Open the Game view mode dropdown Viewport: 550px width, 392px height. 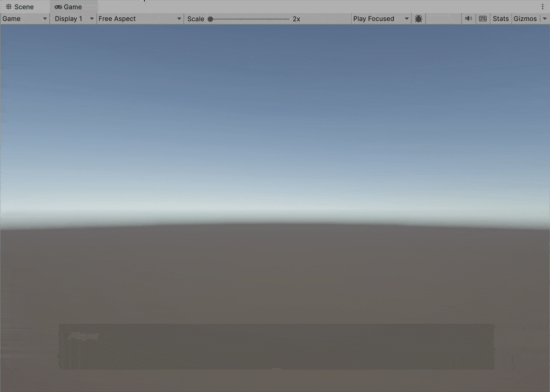[x=25, y=19]
